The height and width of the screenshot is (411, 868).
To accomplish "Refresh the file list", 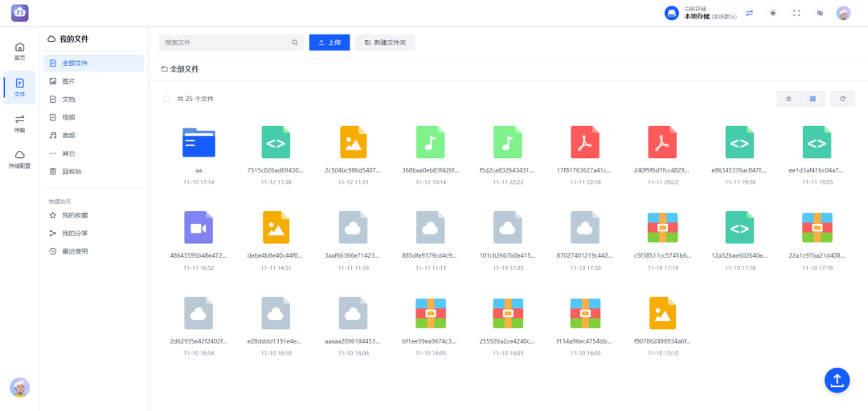I will 842,99.
